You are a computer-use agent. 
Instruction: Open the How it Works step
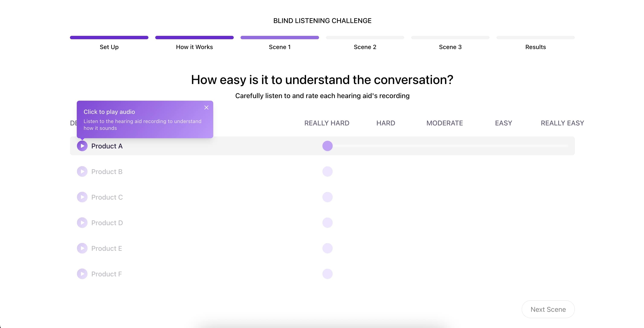194,47
